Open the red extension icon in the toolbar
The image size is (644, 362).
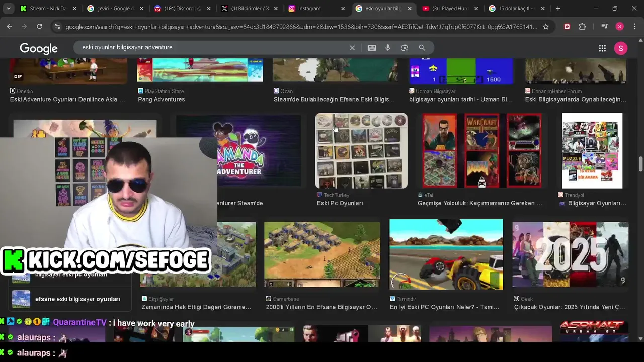567,27
